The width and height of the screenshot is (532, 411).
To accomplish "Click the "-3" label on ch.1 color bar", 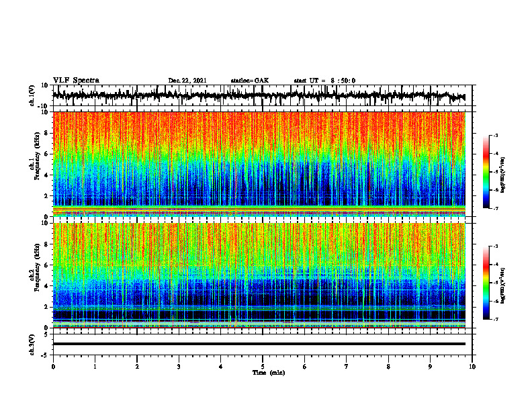I will tap(496, 136).
